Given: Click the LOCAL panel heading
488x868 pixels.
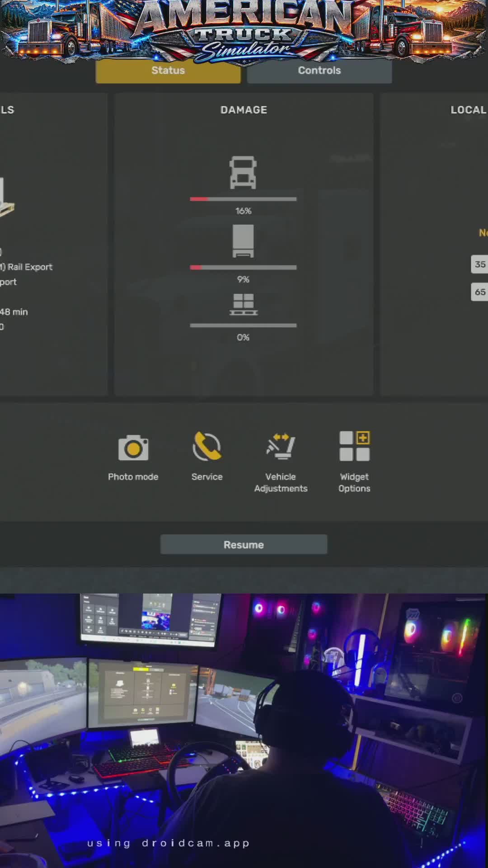Looking at the screenshot, I should (x=469, y=110).
